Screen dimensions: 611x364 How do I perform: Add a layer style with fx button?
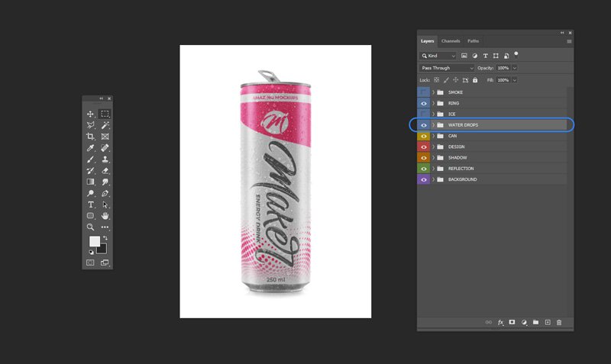tap(500, 322)
